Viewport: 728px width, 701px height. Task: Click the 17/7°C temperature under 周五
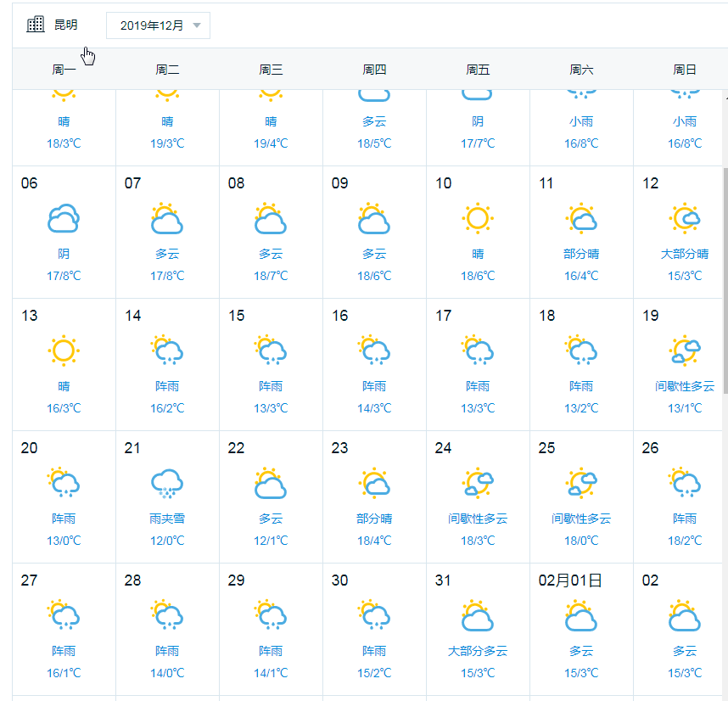pos(478,143)
